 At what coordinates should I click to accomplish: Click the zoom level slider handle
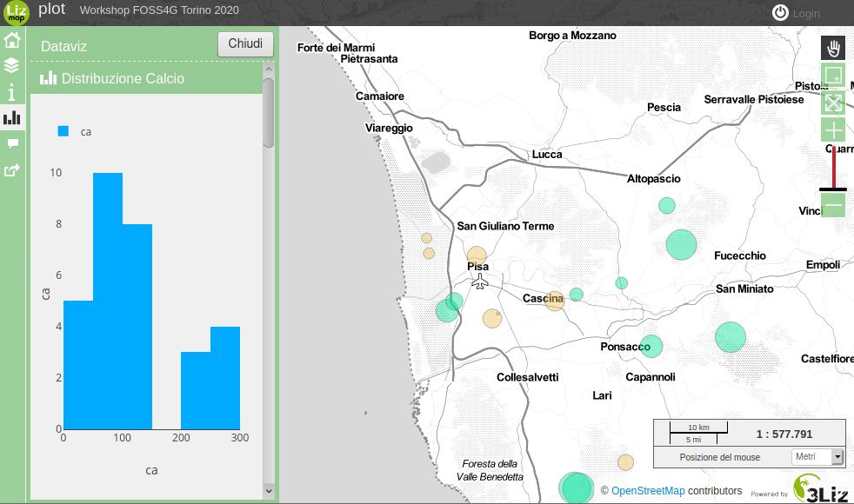[x=833, y=189]
